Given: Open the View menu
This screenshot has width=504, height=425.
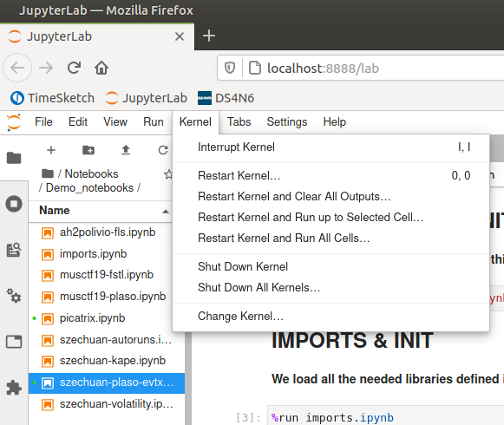Looking at the screenshot, I should coord(115,121).
